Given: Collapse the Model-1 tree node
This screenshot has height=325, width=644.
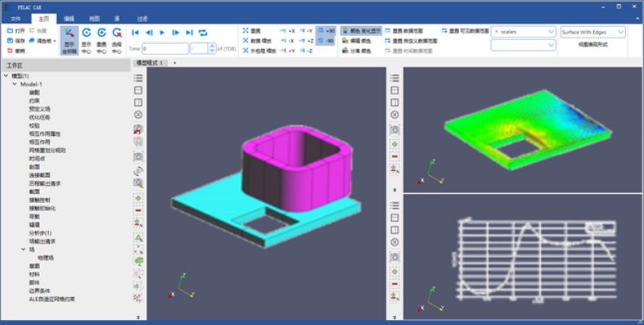Looking at the screenshot, I should [15, 84].
